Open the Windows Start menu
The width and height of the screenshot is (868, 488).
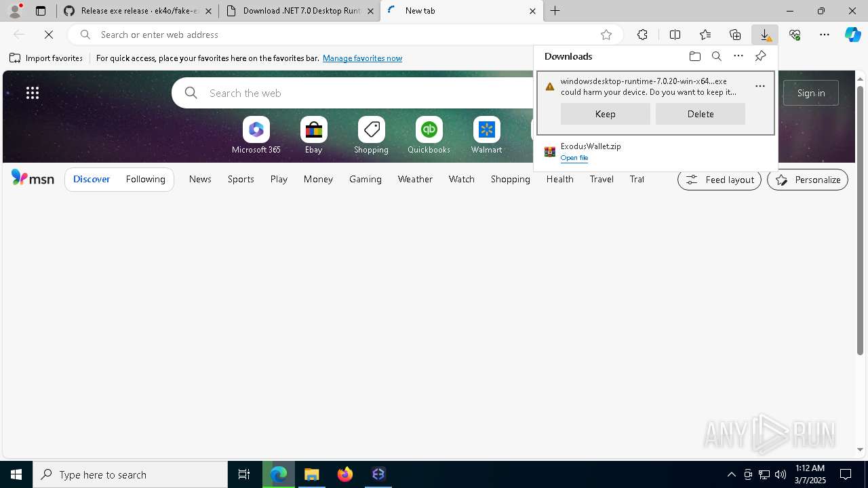[16, 474]
